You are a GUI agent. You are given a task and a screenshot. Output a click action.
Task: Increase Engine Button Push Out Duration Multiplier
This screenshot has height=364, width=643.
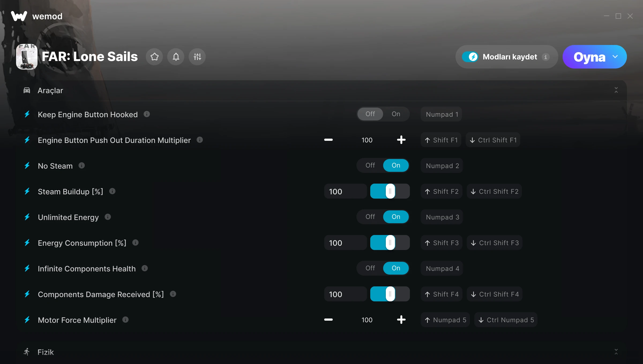[401, 140]
